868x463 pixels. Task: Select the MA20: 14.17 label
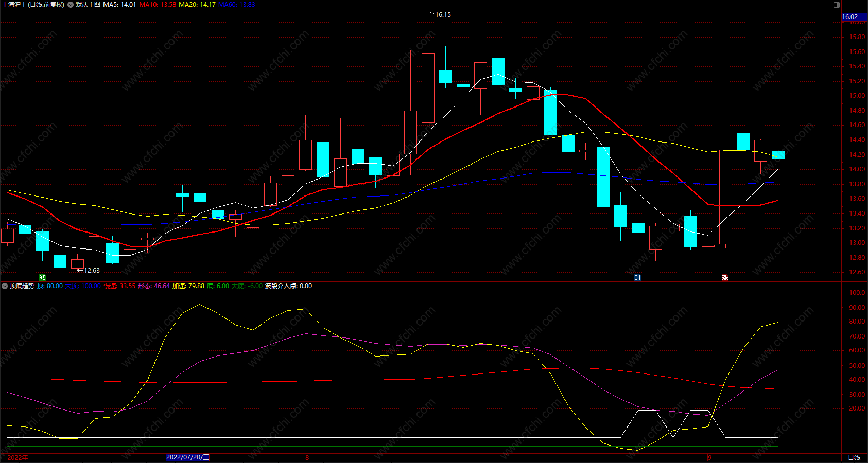[x=197, y=5]
